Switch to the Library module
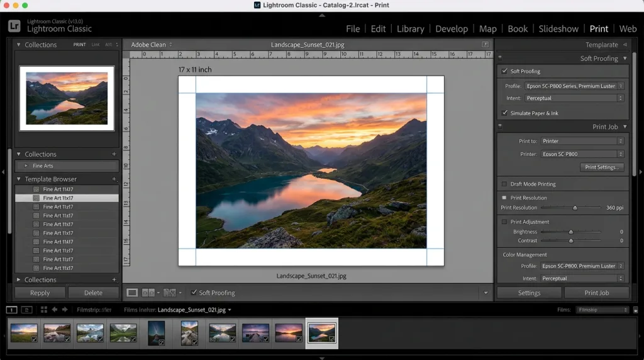This screenshot has height=360, width=644. [410, 29]
